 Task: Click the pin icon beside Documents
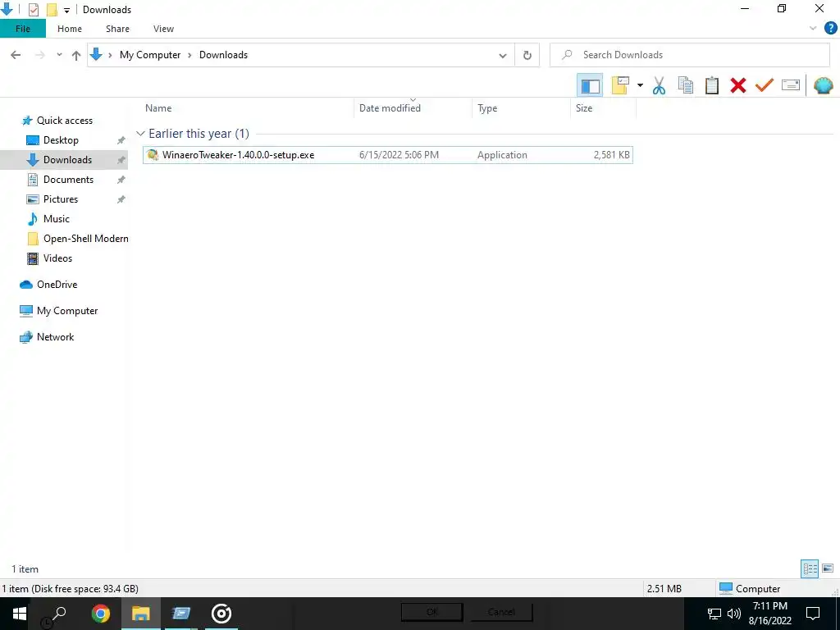[121, 180]
